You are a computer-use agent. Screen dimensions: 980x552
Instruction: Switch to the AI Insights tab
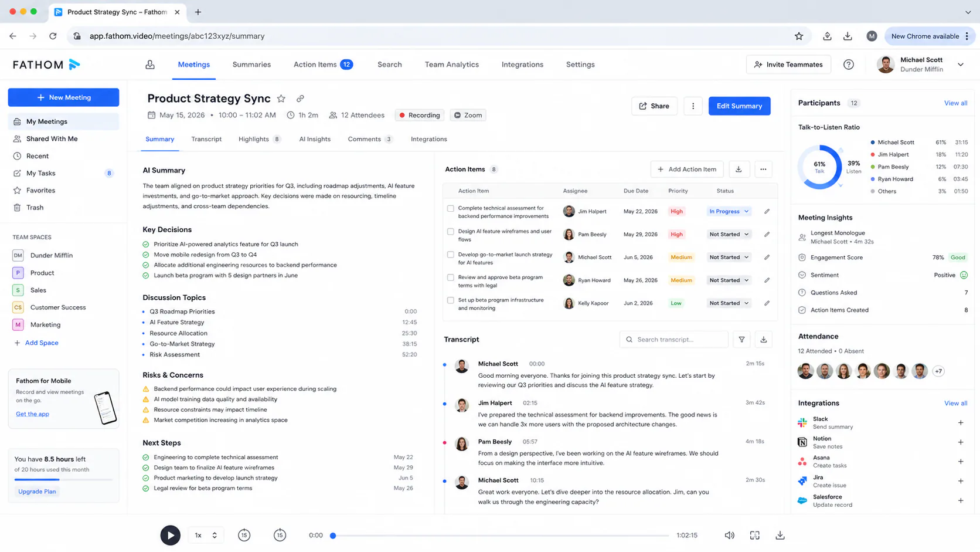pos(315,139)
